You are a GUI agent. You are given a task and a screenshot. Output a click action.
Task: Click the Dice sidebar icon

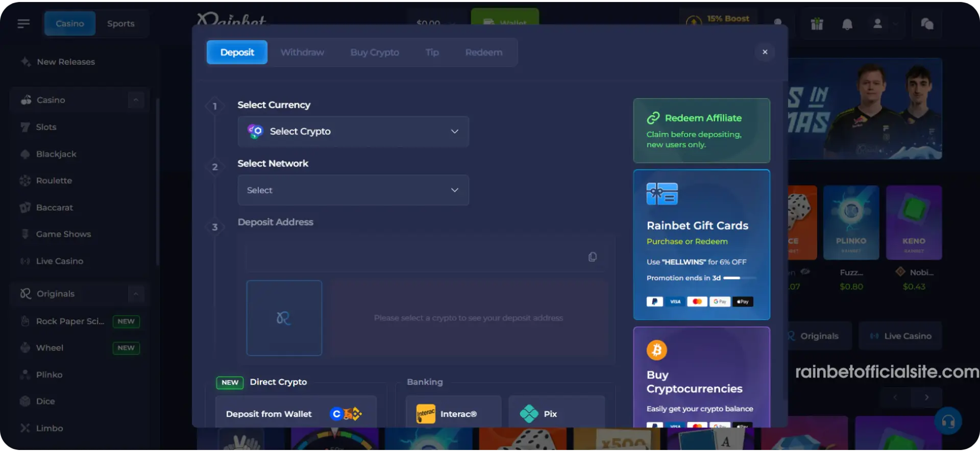coord(25,401)
